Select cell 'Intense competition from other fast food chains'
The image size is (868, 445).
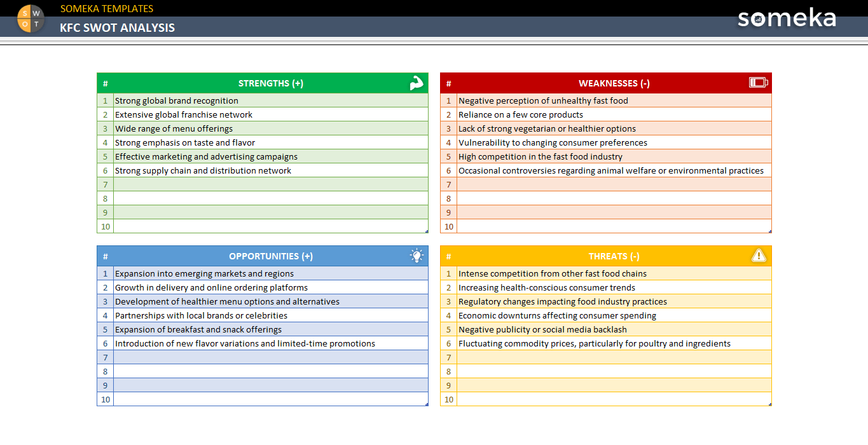(x=614, y=273)
